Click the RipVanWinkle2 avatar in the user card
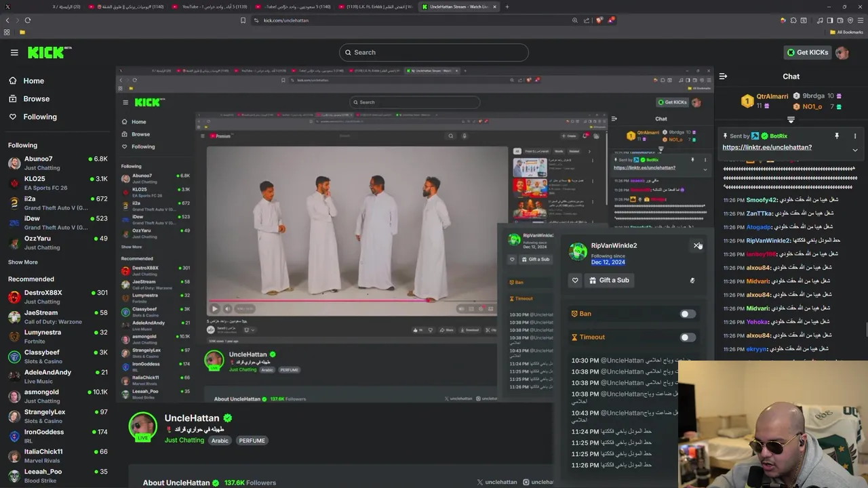The height and width of the screenshot is (488, 868). [578, 251]
